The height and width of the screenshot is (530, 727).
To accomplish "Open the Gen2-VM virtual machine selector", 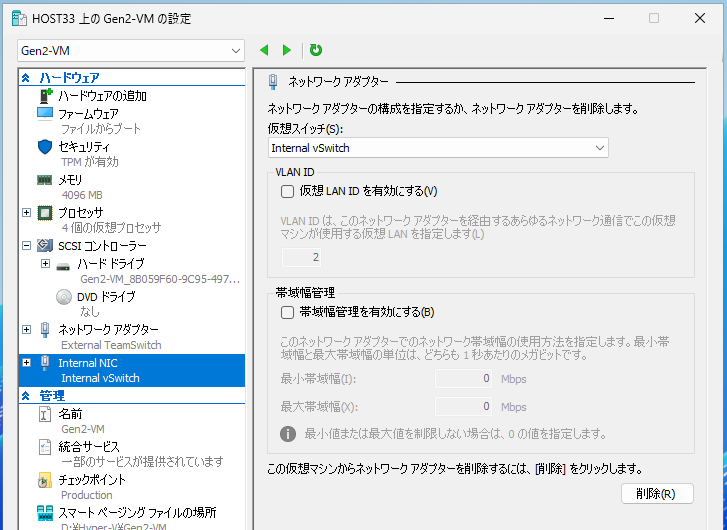I will (x=131, y=50).
